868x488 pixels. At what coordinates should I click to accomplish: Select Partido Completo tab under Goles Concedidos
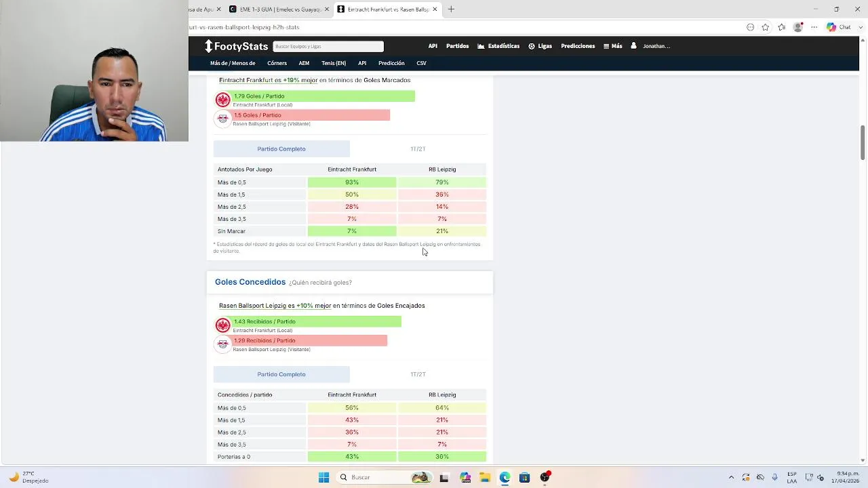point(281,374)
